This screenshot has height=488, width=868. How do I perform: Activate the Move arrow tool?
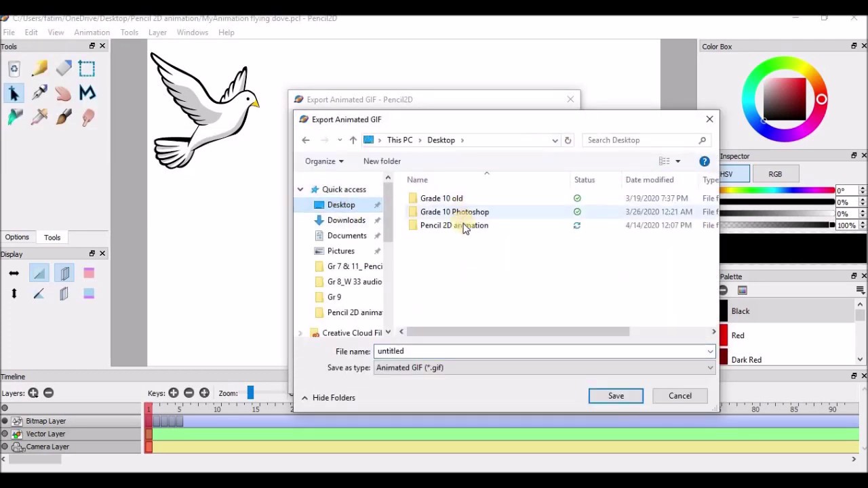point(14,93)
